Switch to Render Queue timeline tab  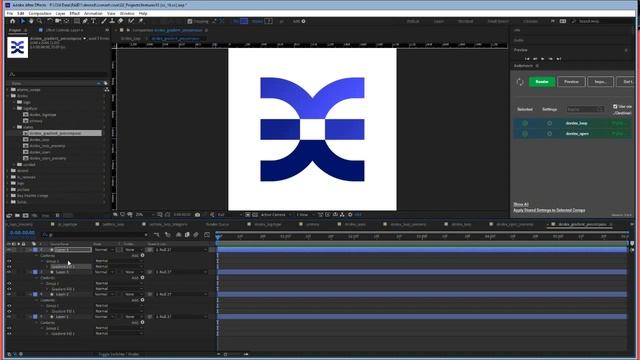coord(217,224)
